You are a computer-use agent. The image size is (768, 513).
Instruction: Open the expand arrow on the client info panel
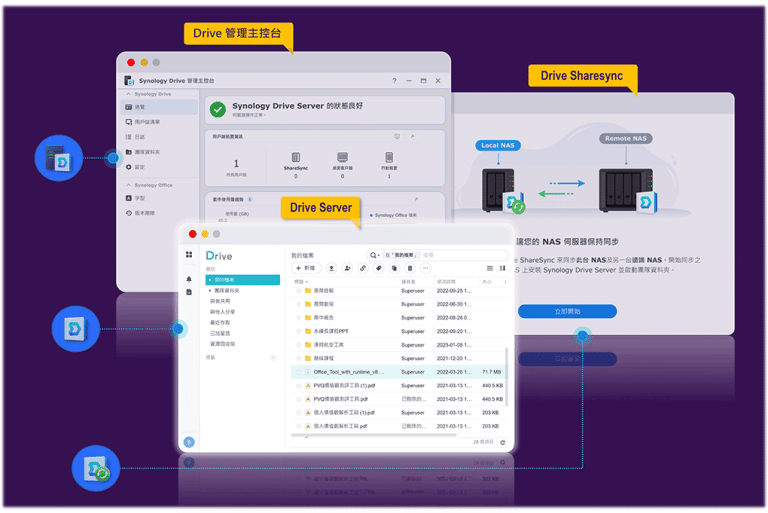point(412,137)
